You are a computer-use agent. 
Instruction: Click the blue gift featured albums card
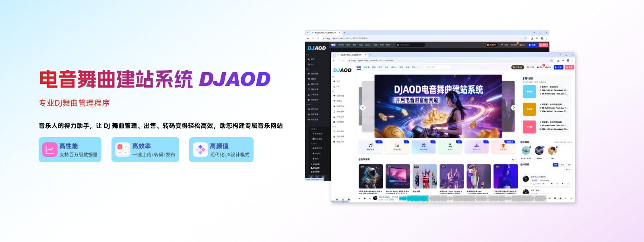coord(423,147)
